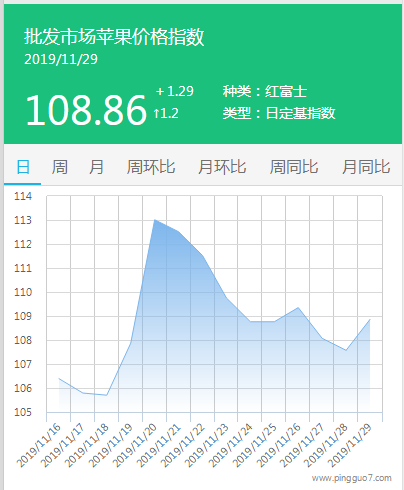Viewport: 404px width, 490px height.
Task: Open the 月环比 tab
Action: (x=222, y=167)
